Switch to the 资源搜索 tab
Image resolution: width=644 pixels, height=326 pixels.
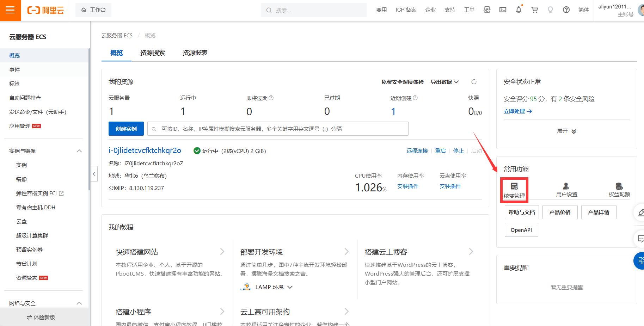point(153,53)
